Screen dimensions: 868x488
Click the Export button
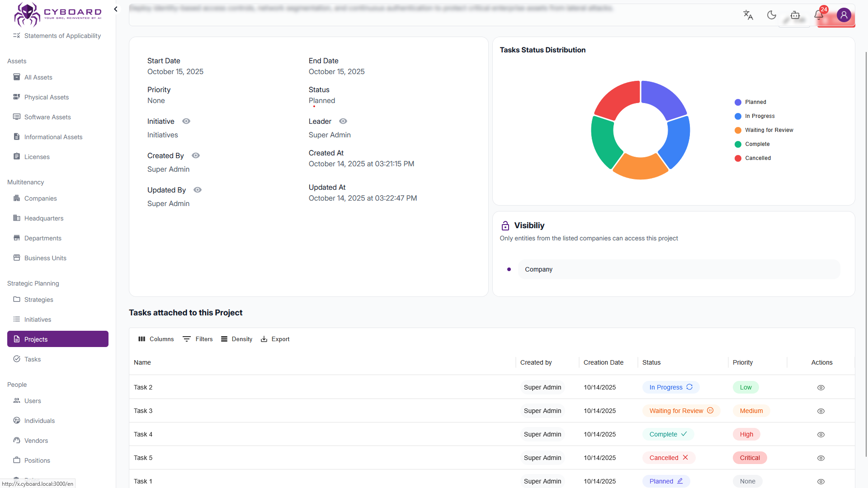(275, 339)
